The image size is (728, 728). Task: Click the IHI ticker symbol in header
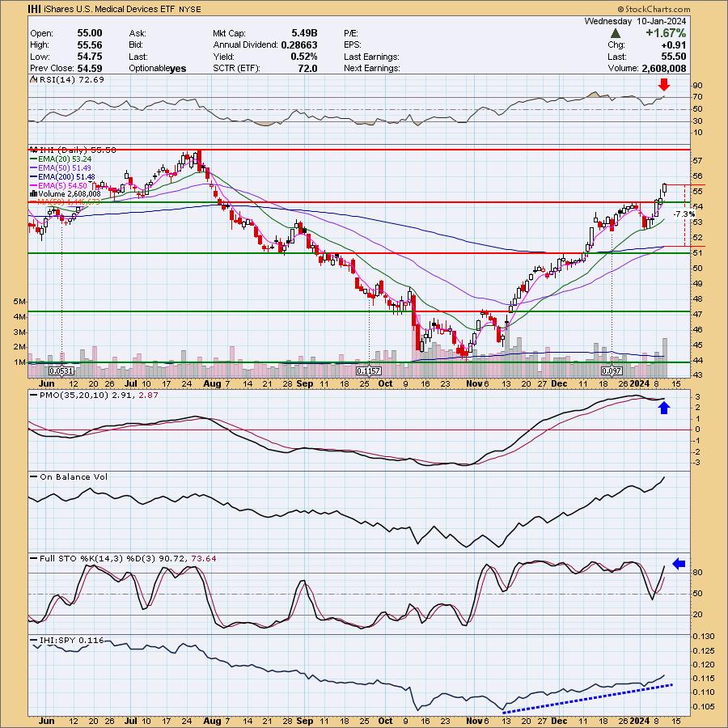[x=34, y=9]
